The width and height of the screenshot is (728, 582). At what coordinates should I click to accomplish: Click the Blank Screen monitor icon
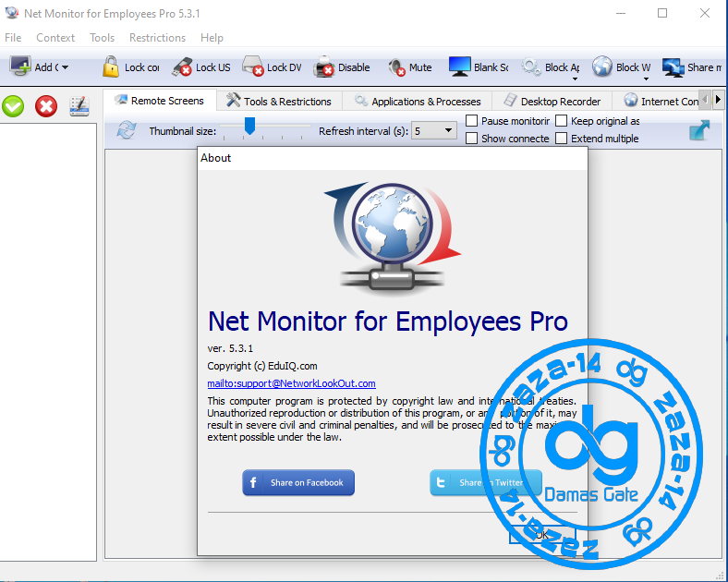pos(460,67)
